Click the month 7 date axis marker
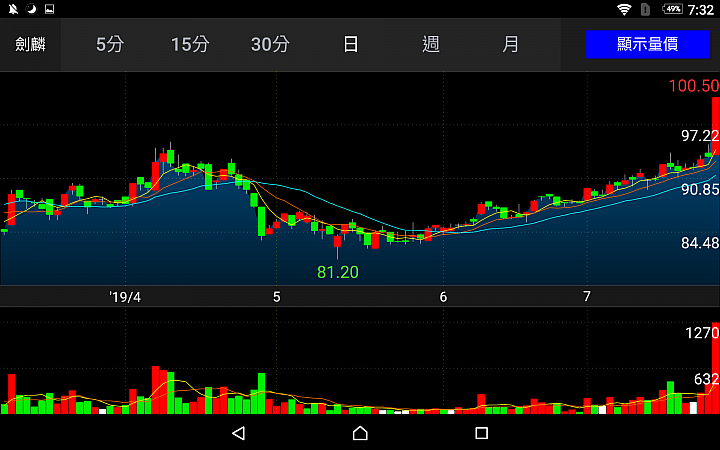Screen dimensions: 720x450 tap(586, 297)
